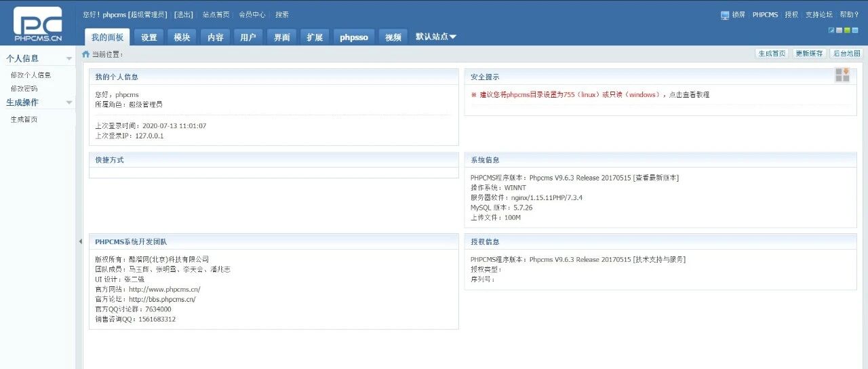
Task: Click the 搜索 link in header
Action: tap(282, 14)
